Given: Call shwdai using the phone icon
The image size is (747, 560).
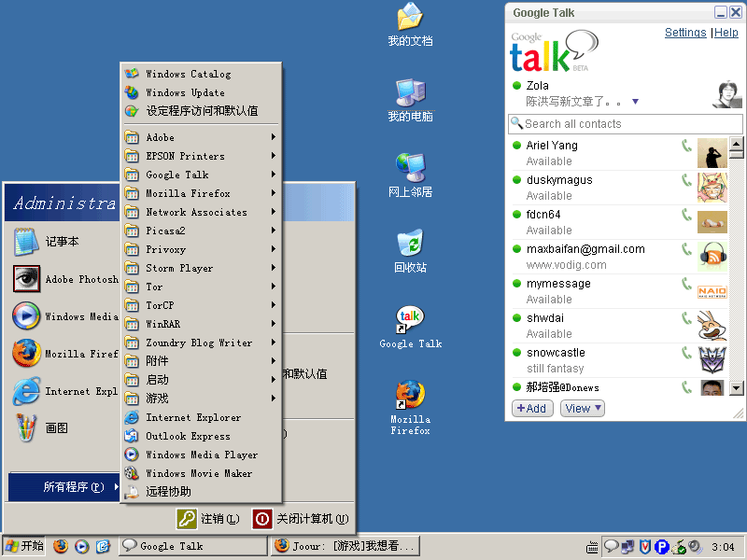Looking at the screenshot, I should [686, 318].
